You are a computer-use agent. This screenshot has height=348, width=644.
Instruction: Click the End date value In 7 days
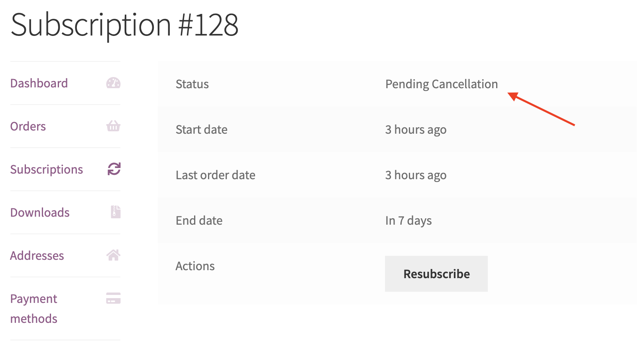(x=408, y=221)
